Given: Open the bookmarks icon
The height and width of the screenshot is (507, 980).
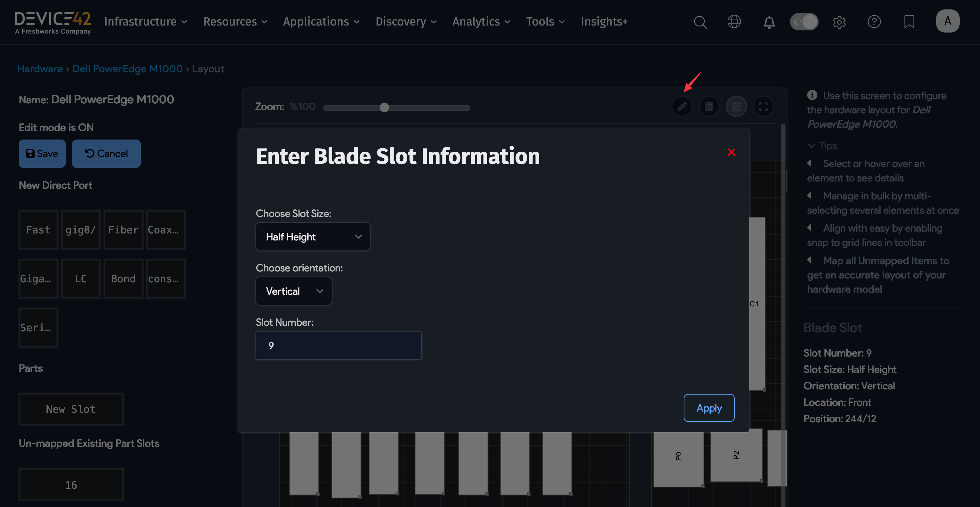Looking at the screenshot, I should click(909, 22).
